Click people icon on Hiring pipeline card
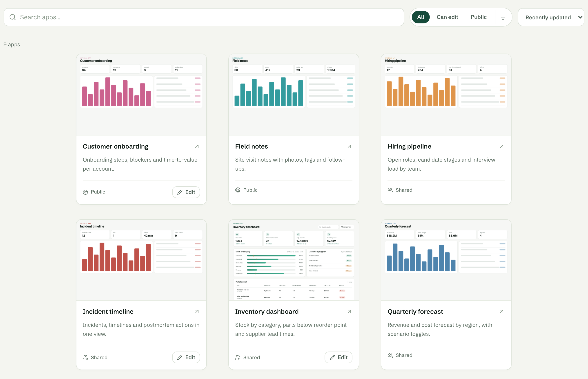The width and height of the screenshot is (588, 379). (390, 190)
